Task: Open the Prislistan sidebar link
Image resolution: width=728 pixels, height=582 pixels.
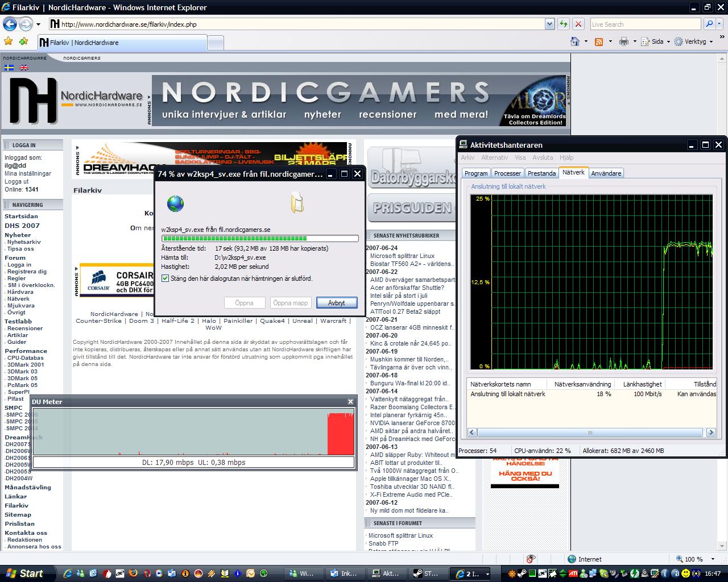Action: (x=19, y=523)
